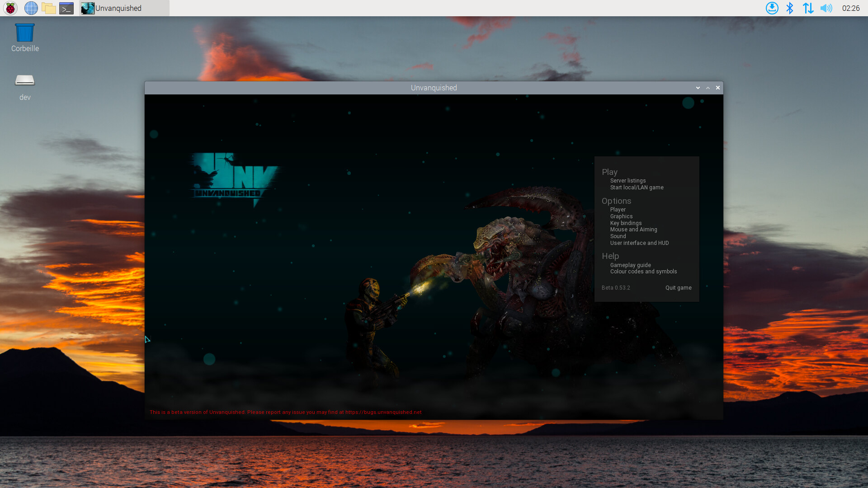This screenshot has width=868, height=488.
Task: Click the Bluetooth tray icon
Action: pyautogui.click(x=790, y=8)
